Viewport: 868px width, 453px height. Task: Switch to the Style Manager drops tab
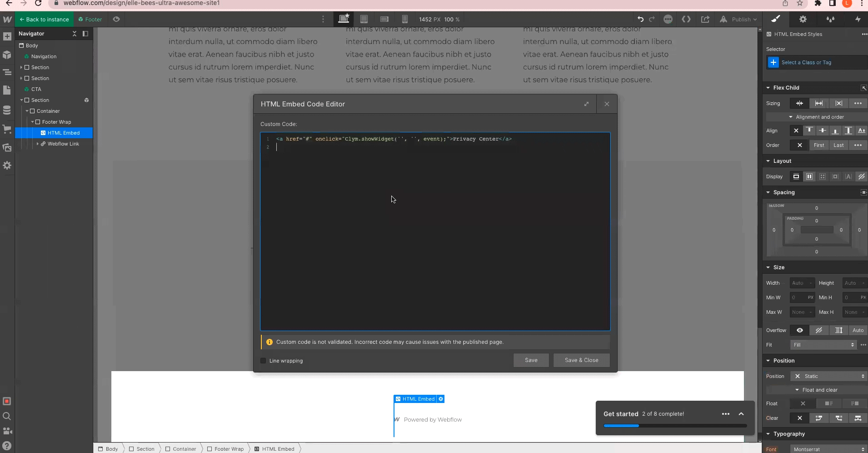830,19
